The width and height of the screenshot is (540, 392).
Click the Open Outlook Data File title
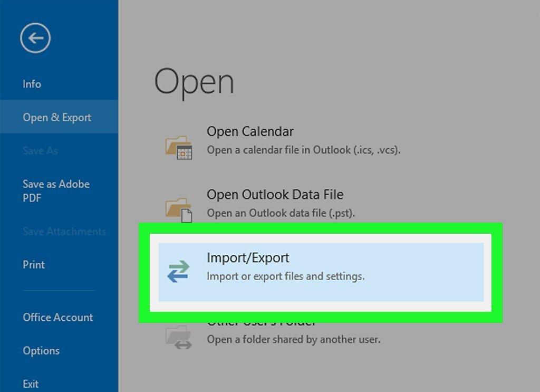(x=275, y=194)
